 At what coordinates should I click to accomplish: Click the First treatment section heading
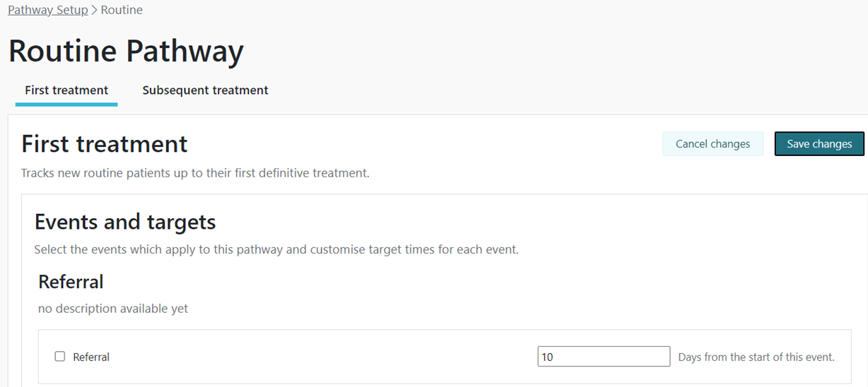(x=105, y=144)
